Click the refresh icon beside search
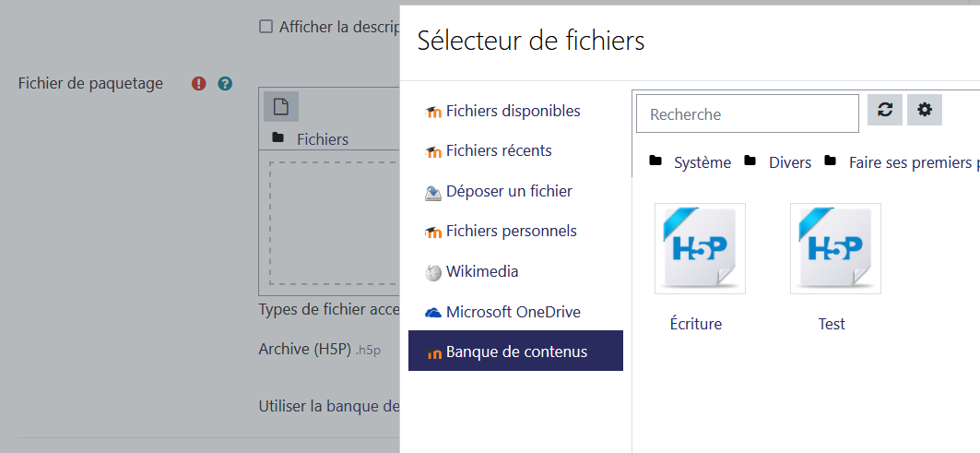 click(884, 110)
